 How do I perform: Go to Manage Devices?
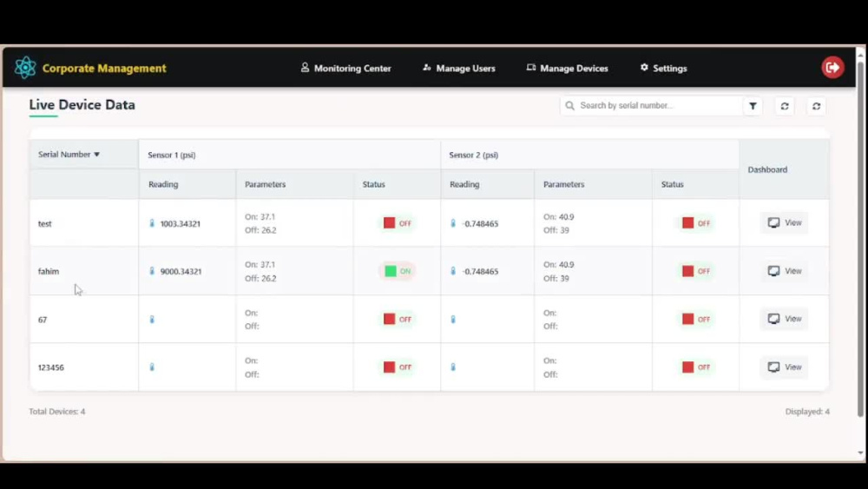tap(567, 68)
